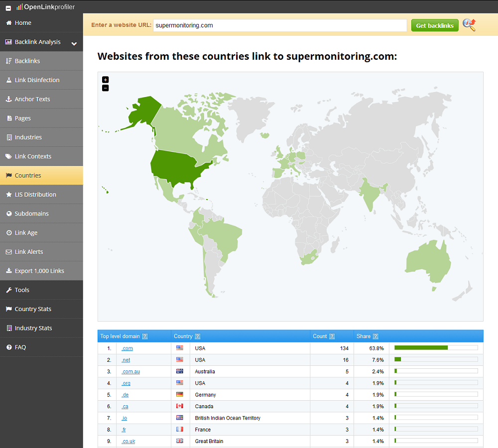This screenshot has height=448, width=498.
Task: Select LIS Distribution menu item
Action: (x=41, y=194)
